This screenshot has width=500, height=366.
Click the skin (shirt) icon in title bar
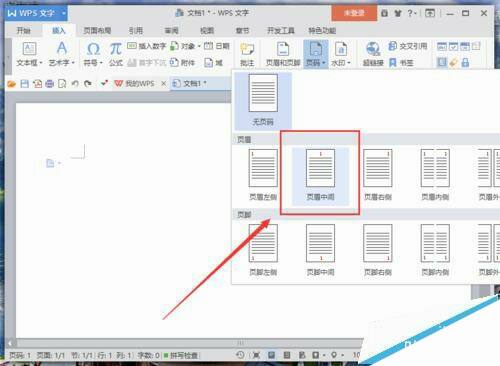tap(397, 13)
